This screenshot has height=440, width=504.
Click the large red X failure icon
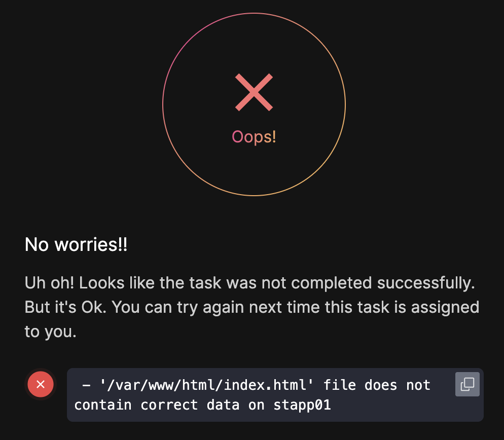point(254,92)
